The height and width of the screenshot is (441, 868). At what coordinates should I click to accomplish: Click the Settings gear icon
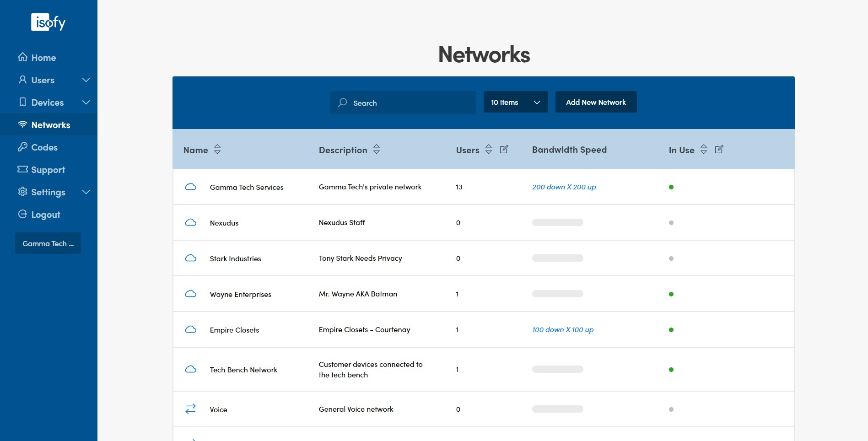(x=22, y=192)
